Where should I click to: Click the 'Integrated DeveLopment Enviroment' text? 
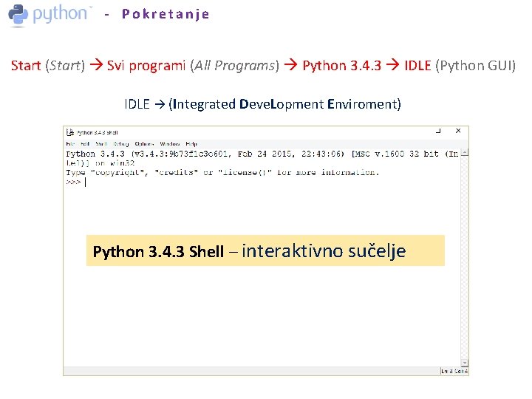coord(284,104)
